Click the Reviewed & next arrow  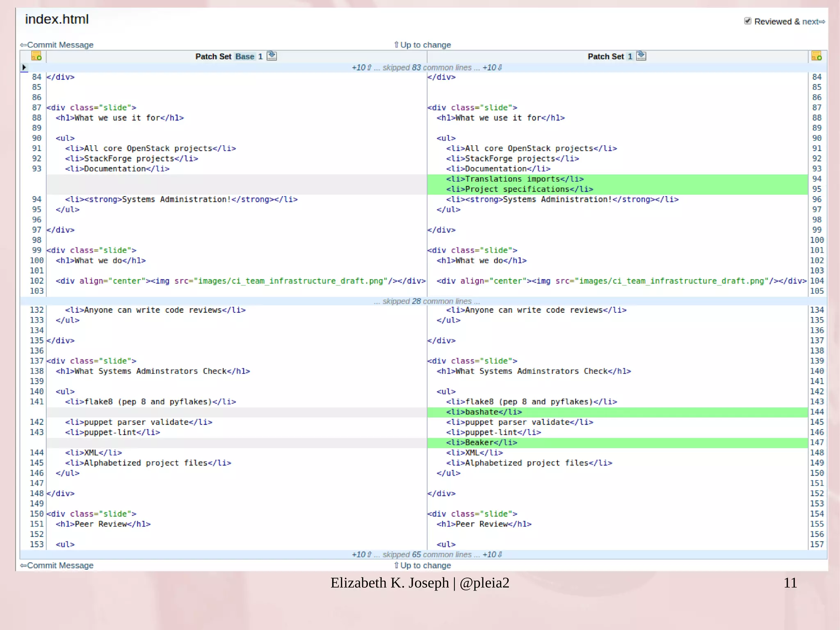(x=822, y=22)
